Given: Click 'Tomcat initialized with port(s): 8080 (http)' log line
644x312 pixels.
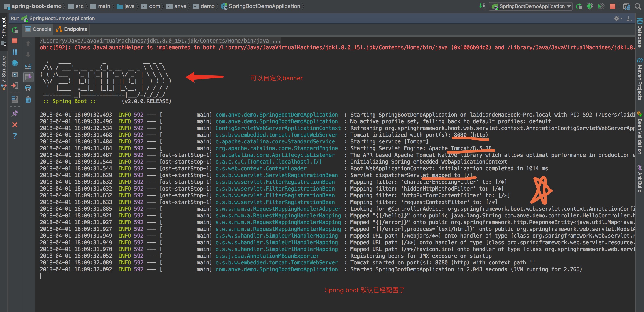Looking at the screenshot, I should click(x=419, y=135).
